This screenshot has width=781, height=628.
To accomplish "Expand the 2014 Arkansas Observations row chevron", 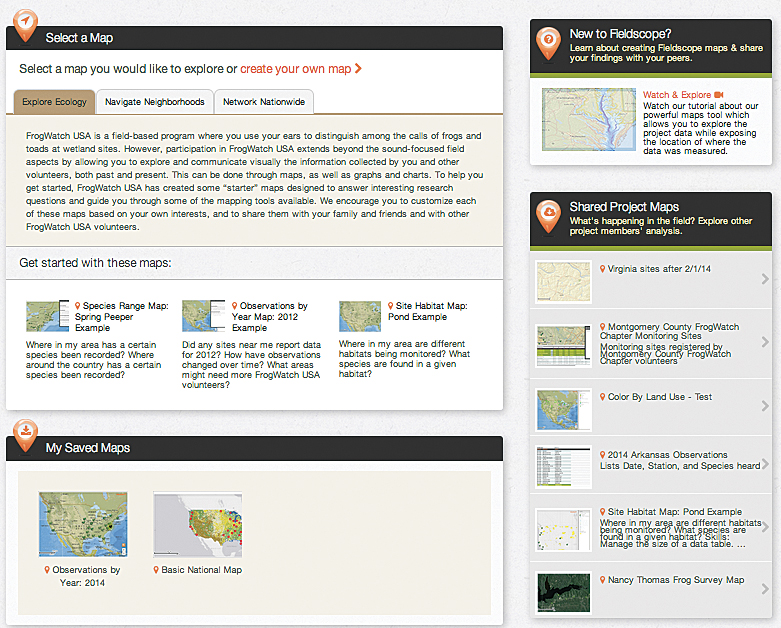I will click(x=765, y=464).
